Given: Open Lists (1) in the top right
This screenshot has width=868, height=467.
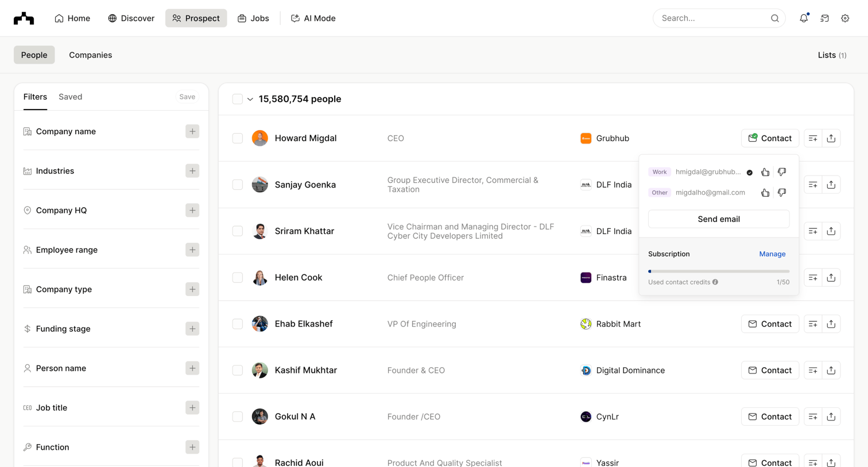Looking at the screenshot, I should point(832,55).
